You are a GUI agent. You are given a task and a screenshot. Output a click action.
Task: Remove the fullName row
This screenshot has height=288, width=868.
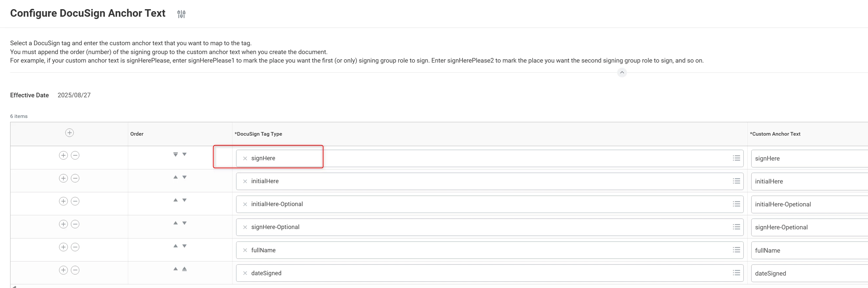[75, 247]
